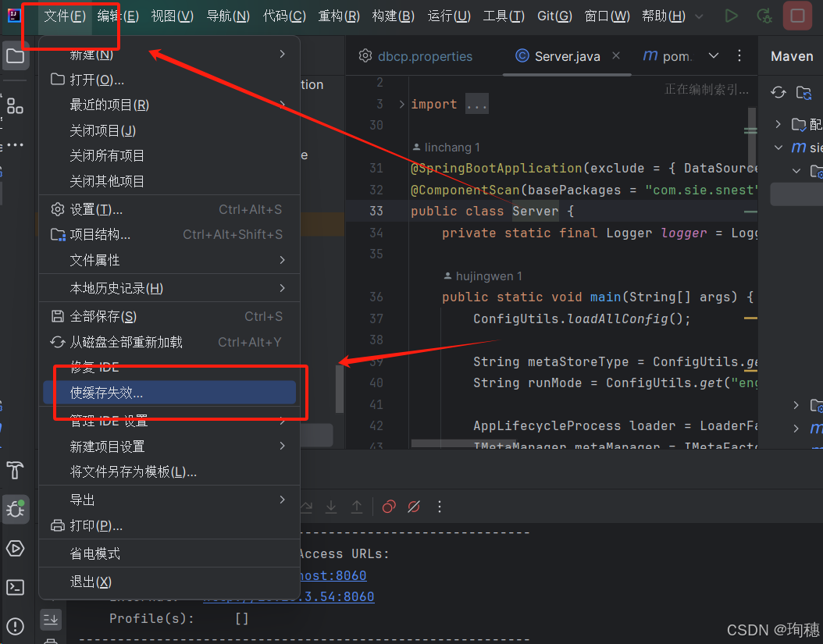Open the 重构(R) menu
This screenshot has height=644, width=823.
tap(339, 16)
